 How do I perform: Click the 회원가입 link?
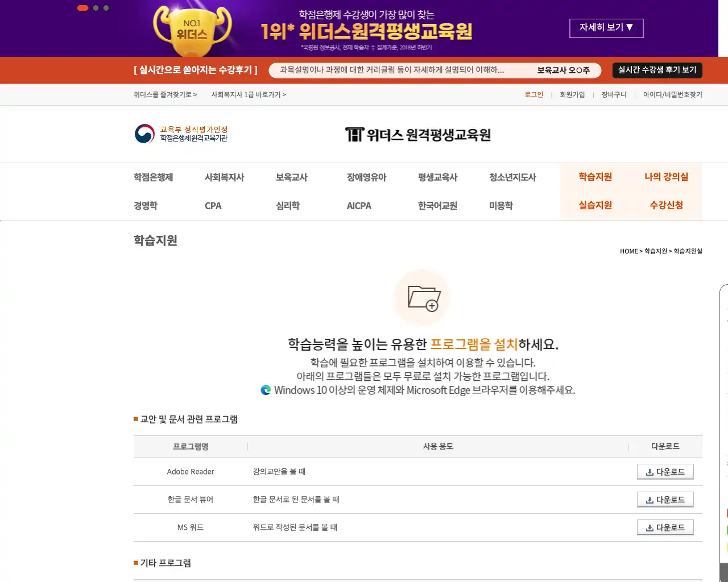[572, 94]
